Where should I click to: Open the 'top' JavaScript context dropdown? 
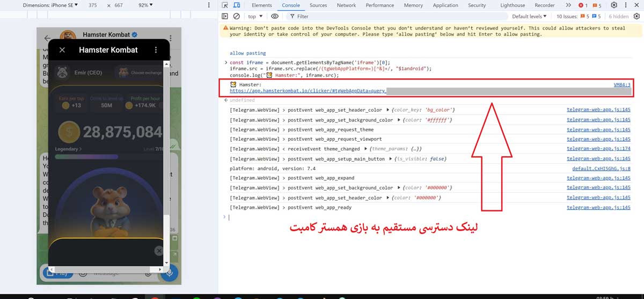pyautogui.click(x=255, y=16)
